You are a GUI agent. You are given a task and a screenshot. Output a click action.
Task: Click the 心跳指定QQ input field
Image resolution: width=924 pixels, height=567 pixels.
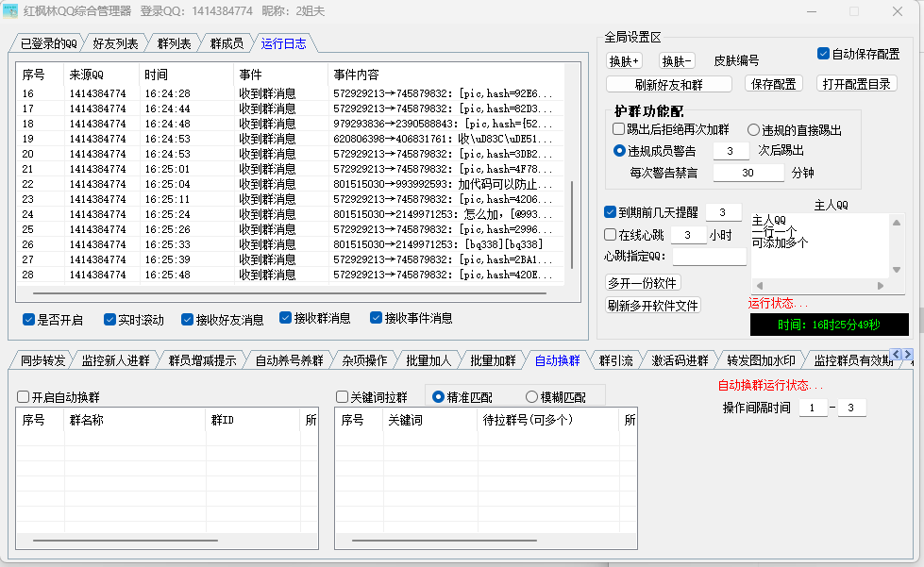coord(709,256)
